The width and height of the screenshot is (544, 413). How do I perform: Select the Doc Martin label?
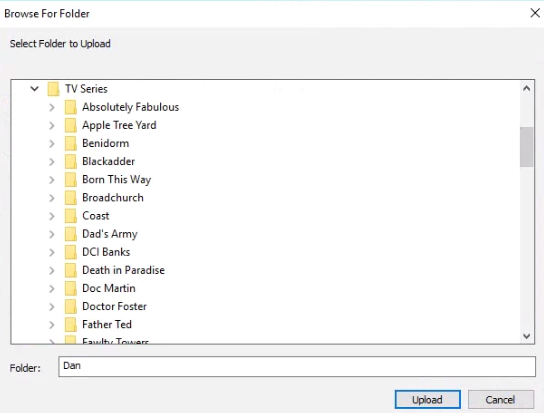pyautogui.click(x=109, y=288)
